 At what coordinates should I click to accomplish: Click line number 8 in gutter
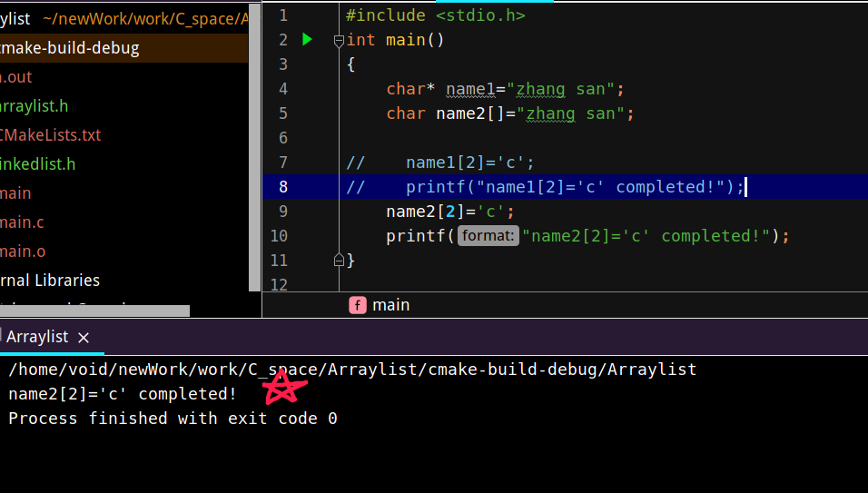pyautogui.click(x=283, y=187)
